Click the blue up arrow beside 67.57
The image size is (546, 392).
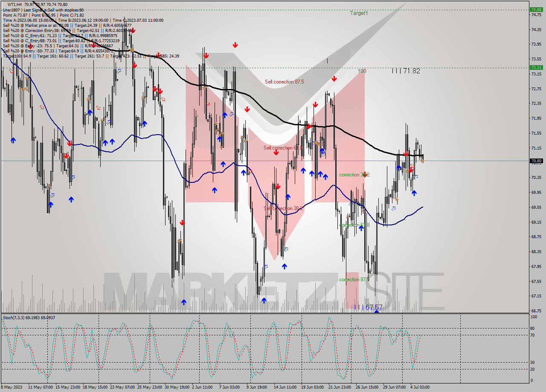376,312
